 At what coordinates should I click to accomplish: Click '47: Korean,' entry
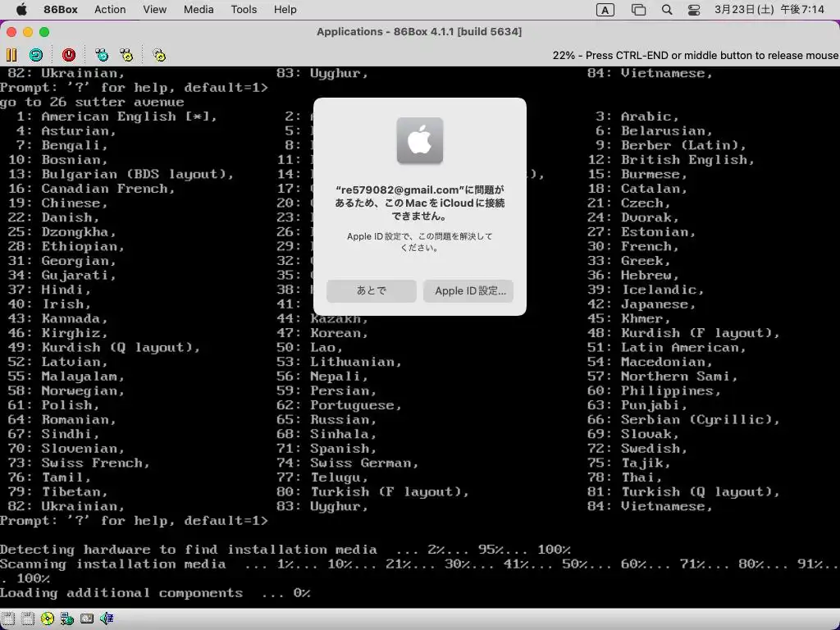click(x=322, y=333)
